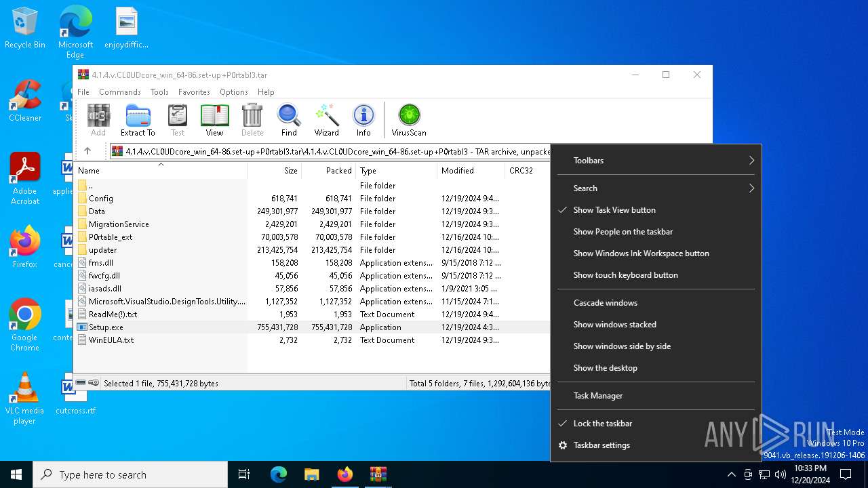
Task: Sort files by Size column
Action: [x=275, y=170]
